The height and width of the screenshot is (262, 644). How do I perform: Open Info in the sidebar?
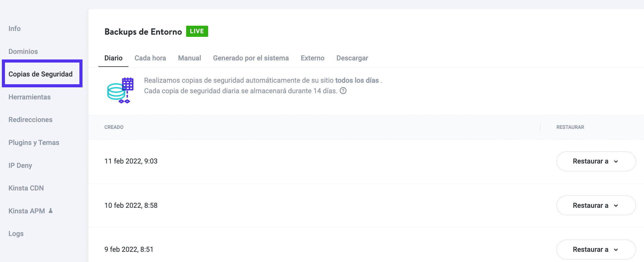pyautogui.click(x=15, y=28)
